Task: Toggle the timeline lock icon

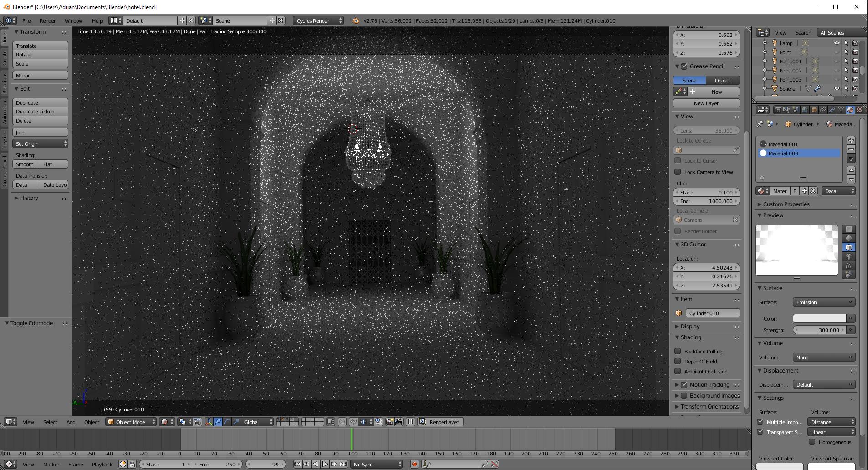Action: [132, 464]
